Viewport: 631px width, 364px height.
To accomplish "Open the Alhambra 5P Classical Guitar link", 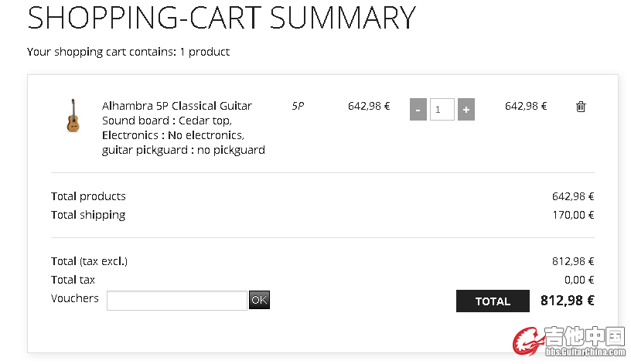I will click(176, 106).
